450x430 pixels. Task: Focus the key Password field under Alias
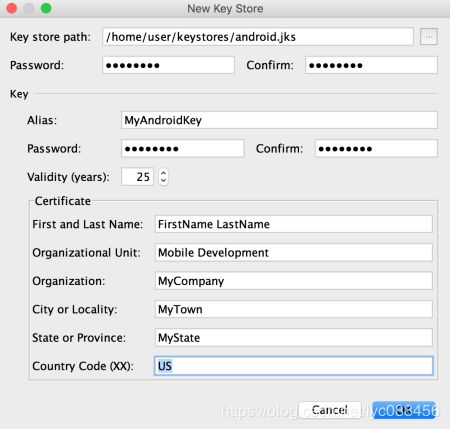[183, 148]
